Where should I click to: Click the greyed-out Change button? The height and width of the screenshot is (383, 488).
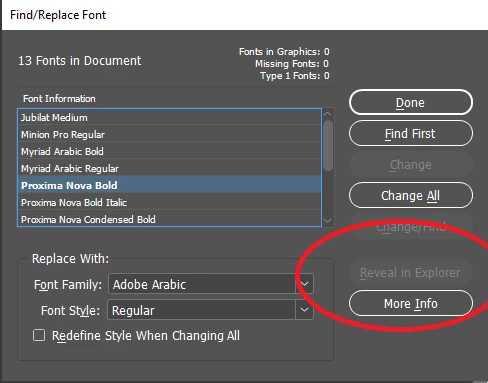(x=411, y=164)
